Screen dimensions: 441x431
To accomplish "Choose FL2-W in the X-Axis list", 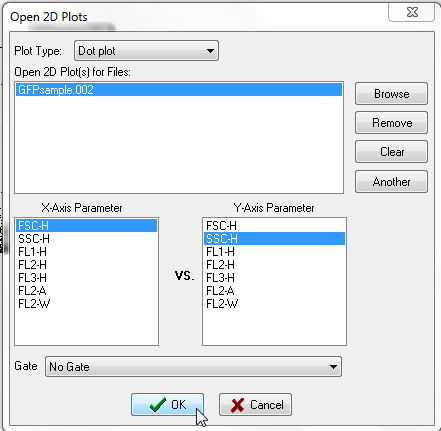I will click(86, 304).
